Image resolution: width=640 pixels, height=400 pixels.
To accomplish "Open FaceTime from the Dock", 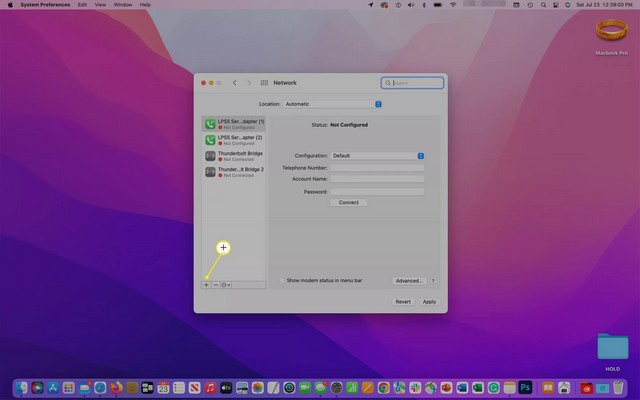I will [x=305, y=387].
